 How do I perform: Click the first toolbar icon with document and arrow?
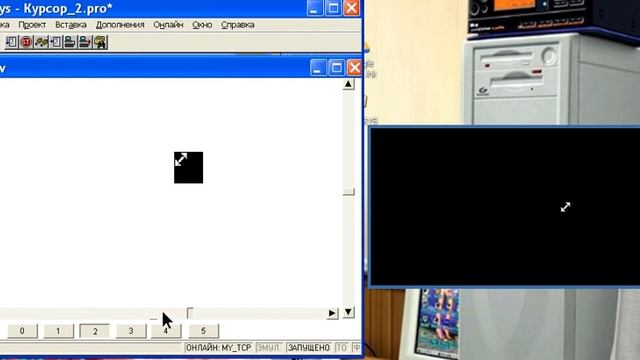point(11,42)
